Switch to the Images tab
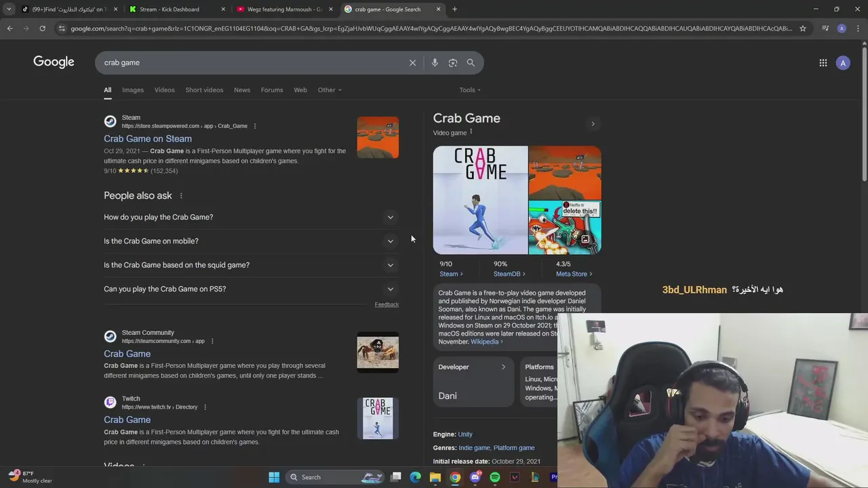 point(133,90)
